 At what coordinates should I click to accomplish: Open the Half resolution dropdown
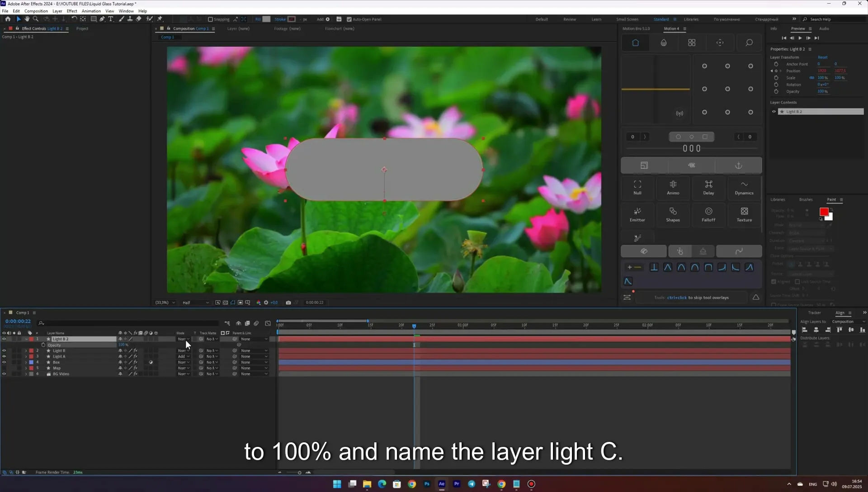click(195, 303)
